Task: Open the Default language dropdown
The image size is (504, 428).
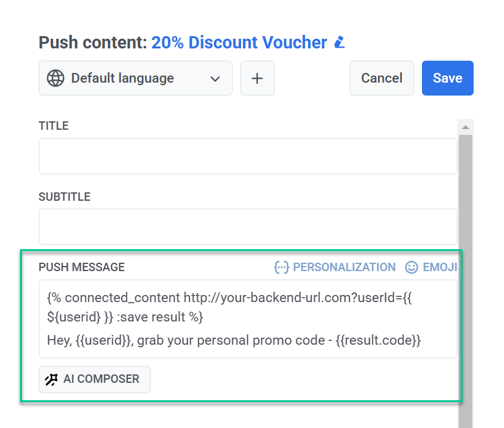Action: [122, 78]
